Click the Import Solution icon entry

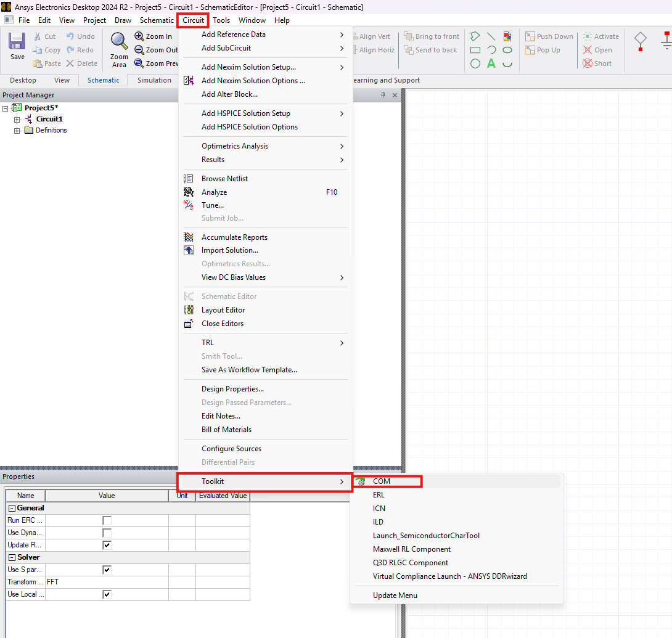(x=189, y=250)
